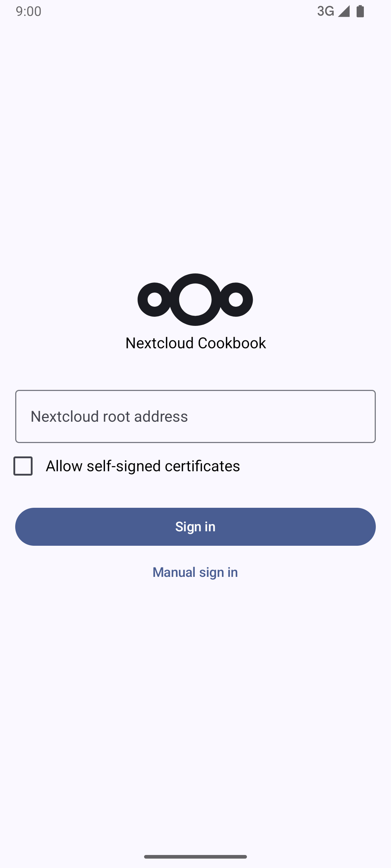This screenshot has width=391, height=868.
Task: Enable the self-signed certificates checkbox
Action: (x=23, y=466)
